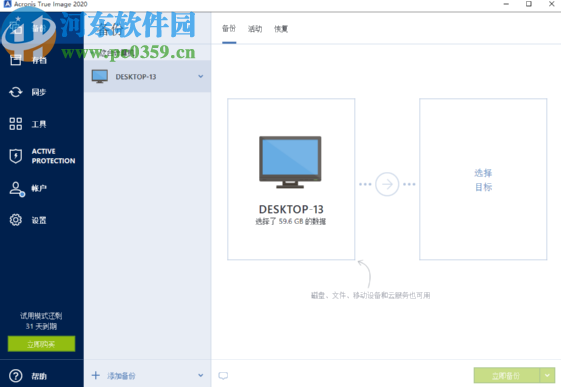The height and width of the screenshot is (387, 561).
Task: Open Active Protection shield icon
Action: (x=15, y=156)
